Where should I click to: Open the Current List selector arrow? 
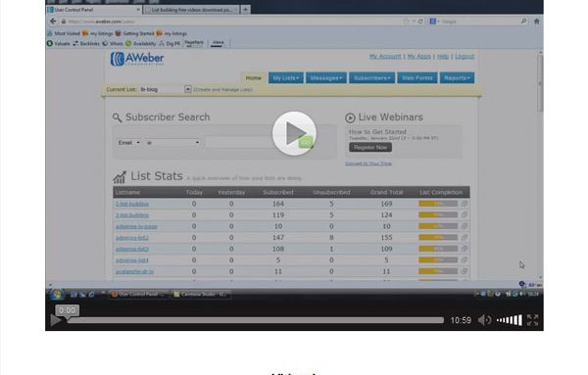188,89
